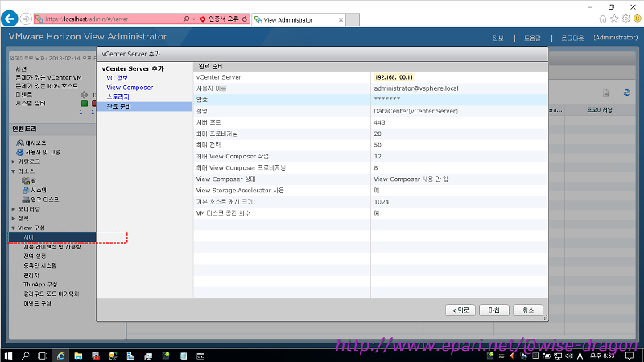Select the 암호 password row
644x362 pixels.
pyautogui.click(x=370, y=99)
